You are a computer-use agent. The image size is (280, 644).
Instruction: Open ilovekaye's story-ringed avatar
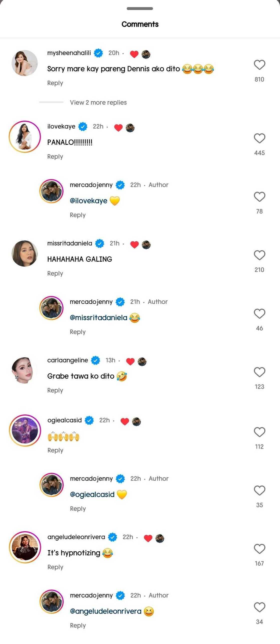[24, 137]
